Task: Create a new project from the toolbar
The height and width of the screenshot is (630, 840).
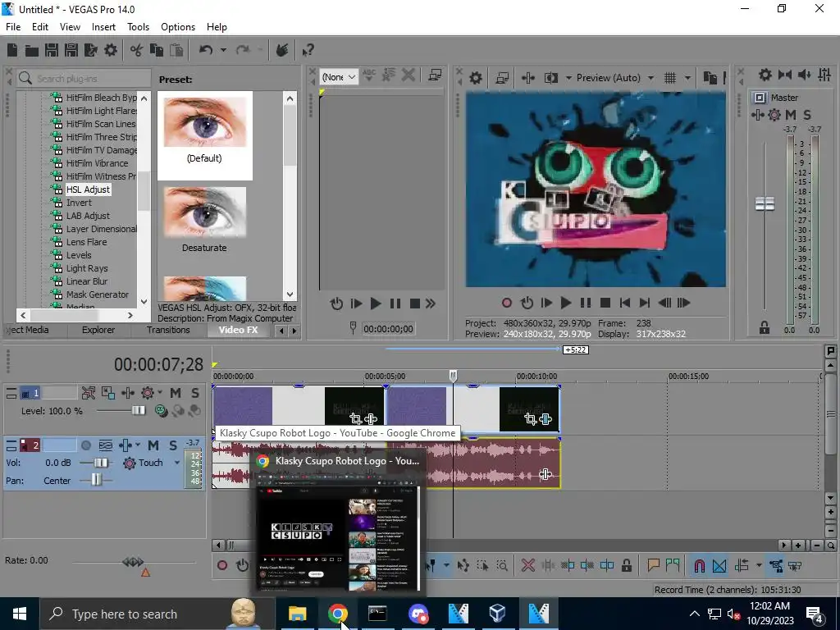Action: pyautogui.click(x=12, y=50)
